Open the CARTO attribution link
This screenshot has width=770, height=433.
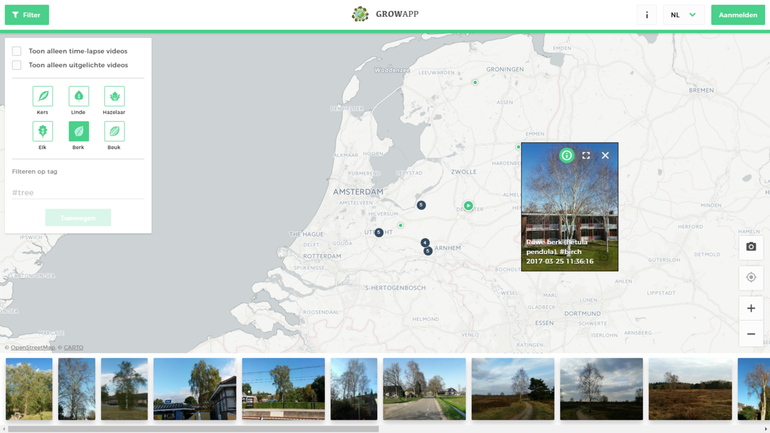74,348
